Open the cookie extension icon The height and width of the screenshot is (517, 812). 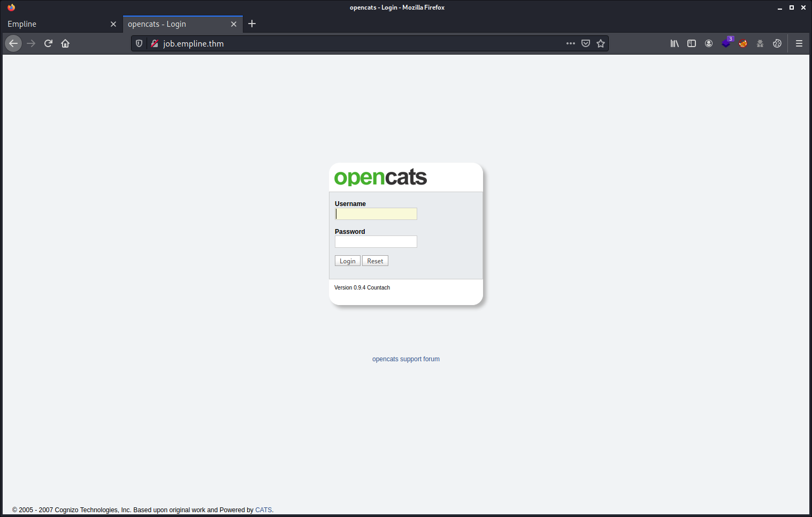777,43
